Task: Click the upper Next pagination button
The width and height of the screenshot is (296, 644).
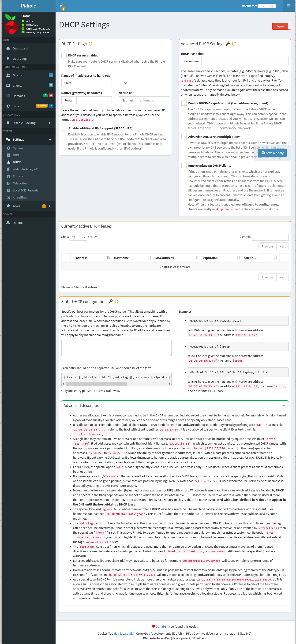Action: [282, 246]
